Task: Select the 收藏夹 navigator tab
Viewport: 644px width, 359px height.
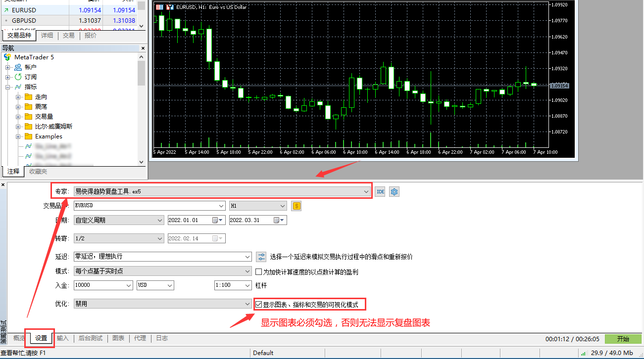Action: point(38,172)
